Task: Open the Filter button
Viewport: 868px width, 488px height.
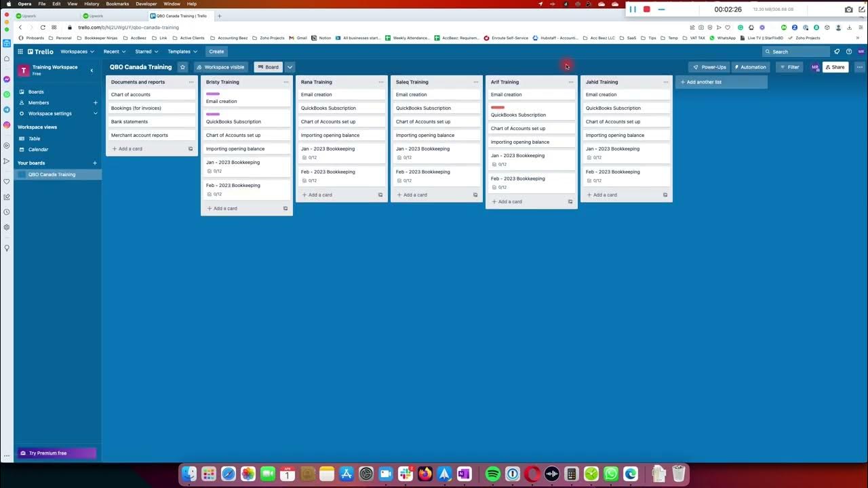Action: point(789,67)
